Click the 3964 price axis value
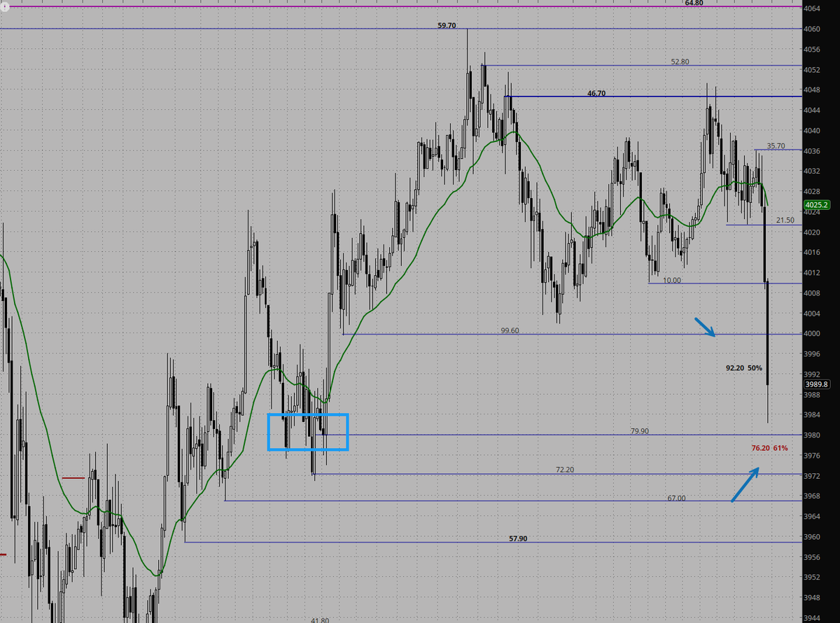This screenshot has width=840, height=623. pyautogui.click(x=813, y=517)
